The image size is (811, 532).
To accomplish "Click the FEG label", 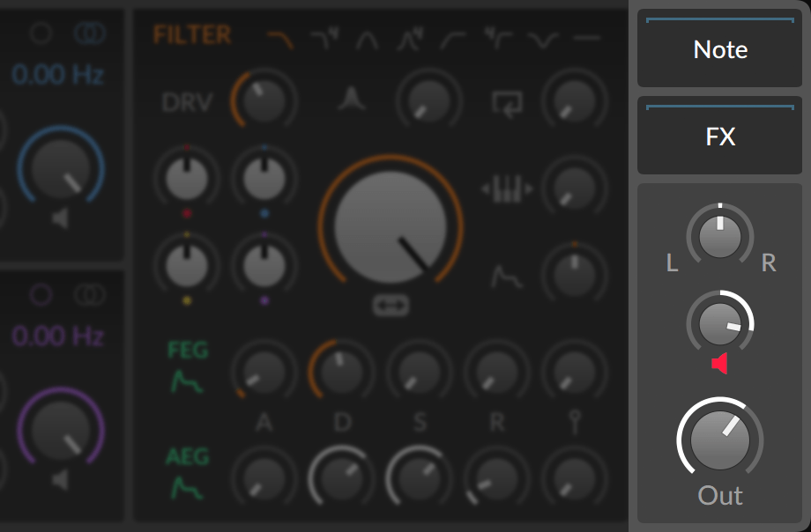I will pyautogui.click(x=188, y=351).
